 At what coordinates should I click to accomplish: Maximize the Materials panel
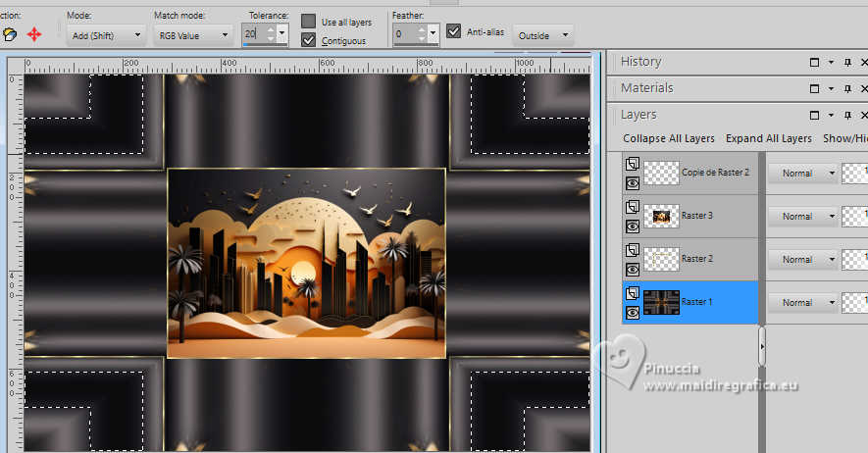click(814, 88)
